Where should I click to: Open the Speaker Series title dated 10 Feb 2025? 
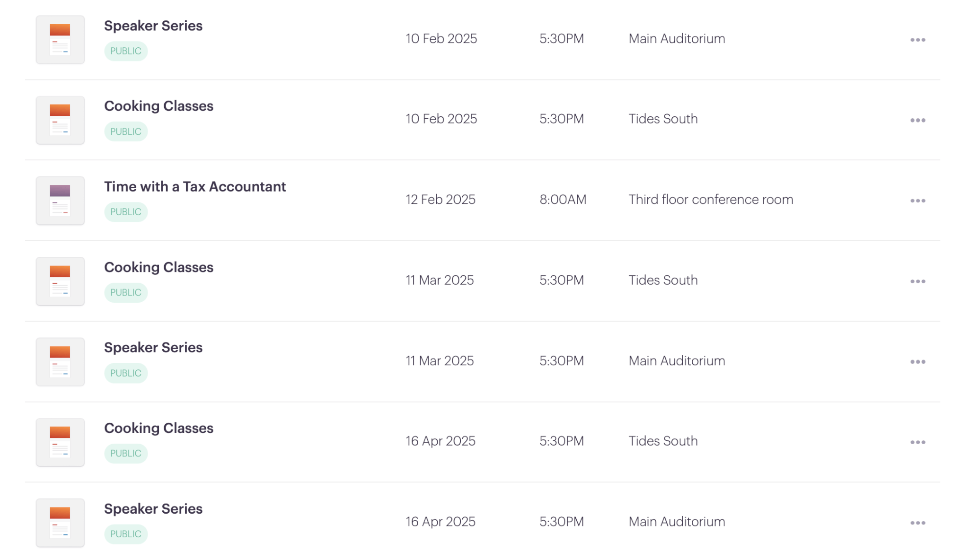pos(153,26)
